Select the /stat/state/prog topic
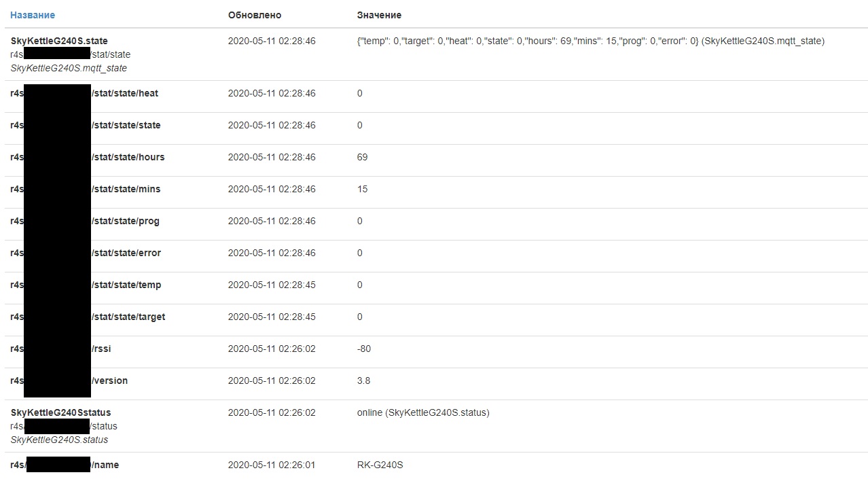The width and height of the screenshot is (868, 496). point(125,221)
